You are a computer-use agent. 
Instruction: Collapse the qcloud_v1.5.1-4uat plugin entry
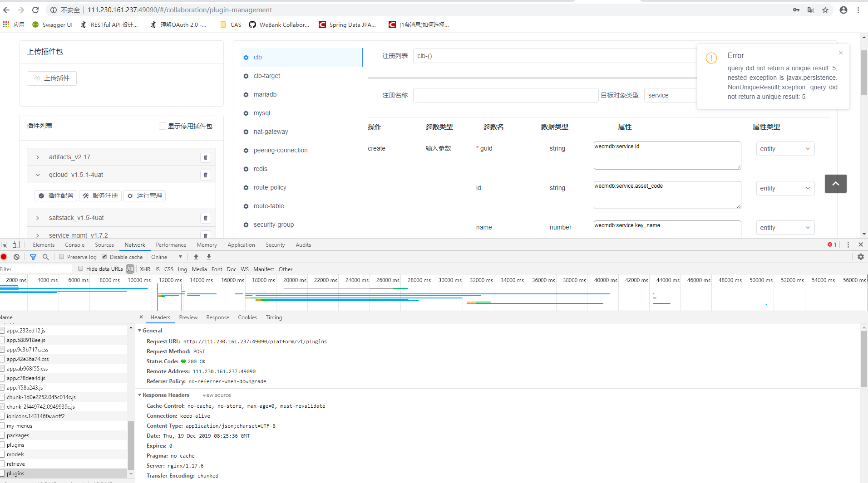tap(38, 175)
